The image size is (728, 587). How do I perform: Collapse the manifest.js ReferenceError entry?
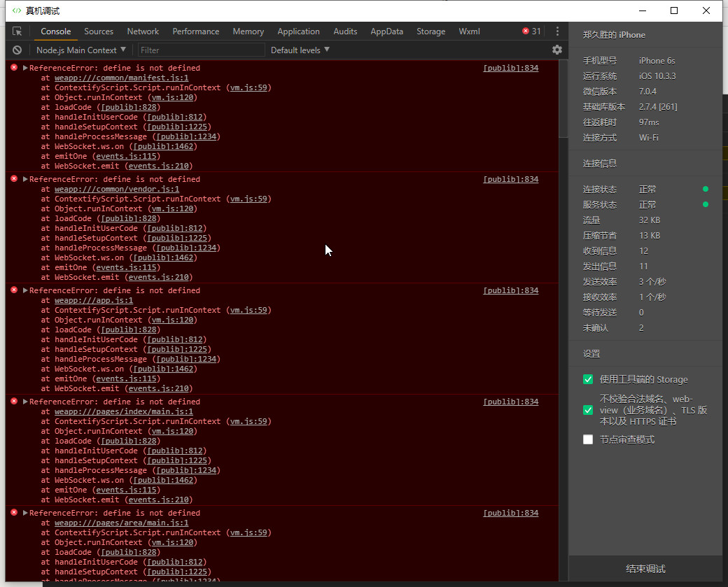pyautogui.click(x=25, y=68)
